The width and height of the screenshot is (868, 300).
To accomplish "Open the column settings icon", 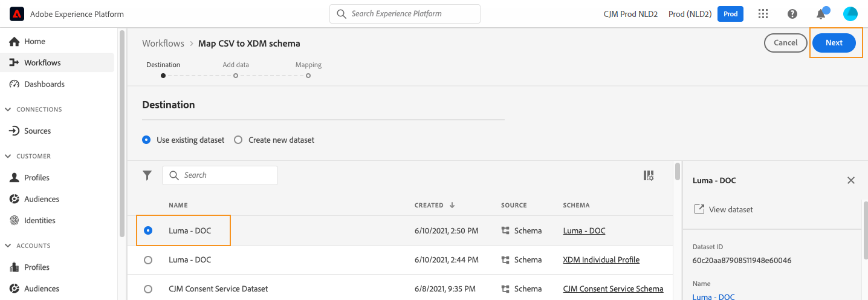I will 649,175.
